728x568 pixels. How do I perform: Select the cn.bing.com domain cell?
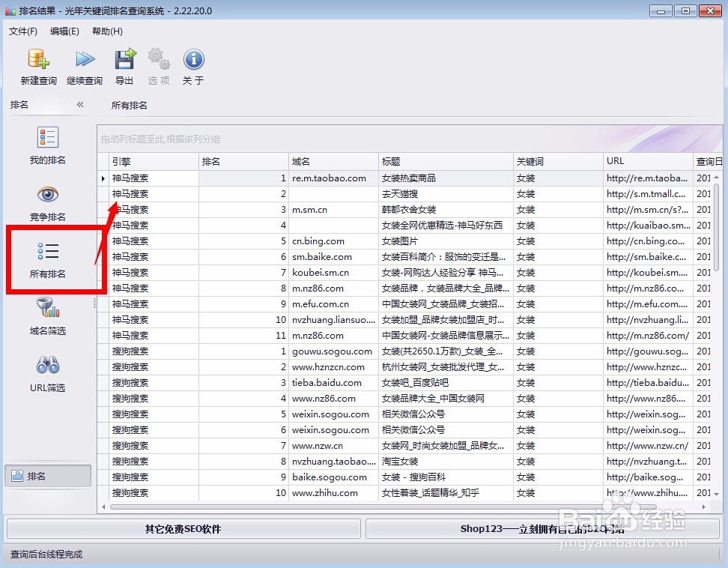[x=333, y=241]
